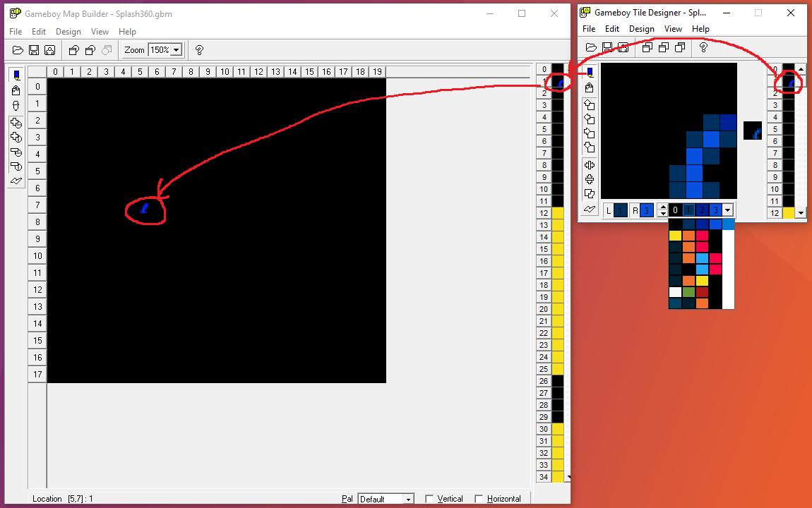Click the rotate tile icon in Tile Designer
The height and width of the screenshot is (508, 812).
(x=590, y=194)
